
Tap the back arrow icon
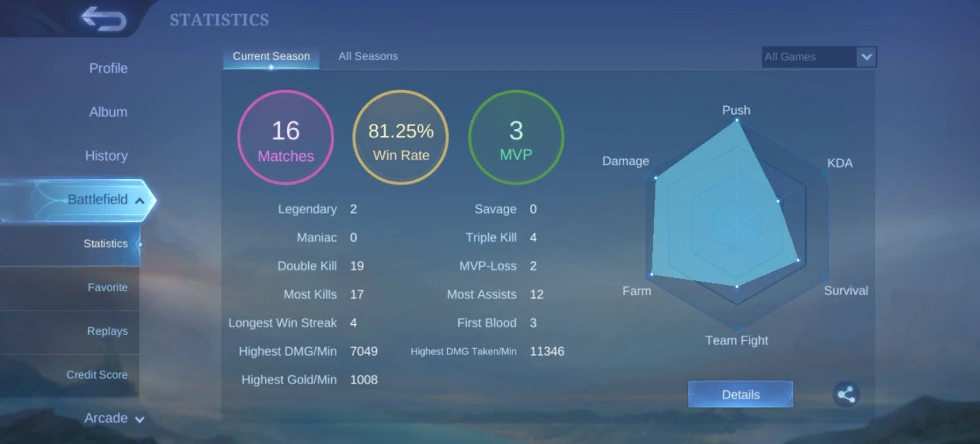click(104, 19)
